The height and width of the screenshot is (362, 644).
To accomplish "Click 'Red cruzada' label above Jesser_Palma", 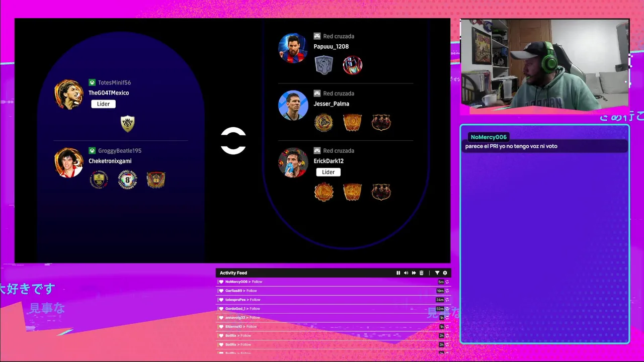I will [339, 94].
